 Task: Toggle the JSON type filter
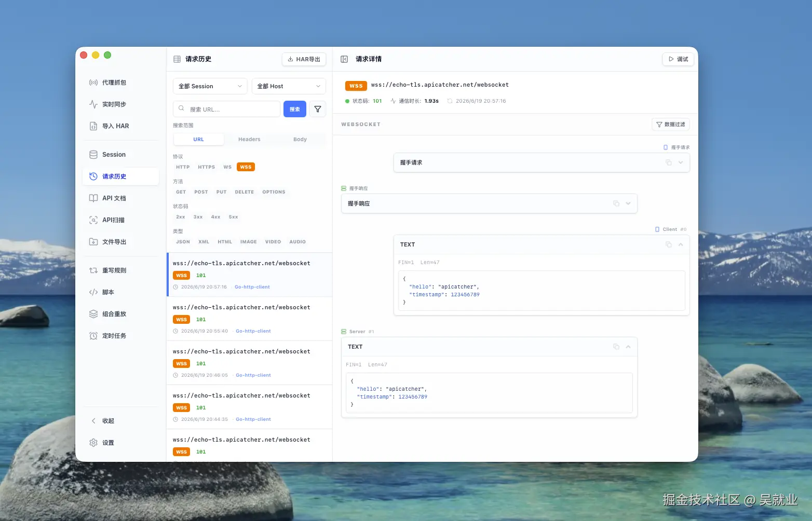pos(183,242)
